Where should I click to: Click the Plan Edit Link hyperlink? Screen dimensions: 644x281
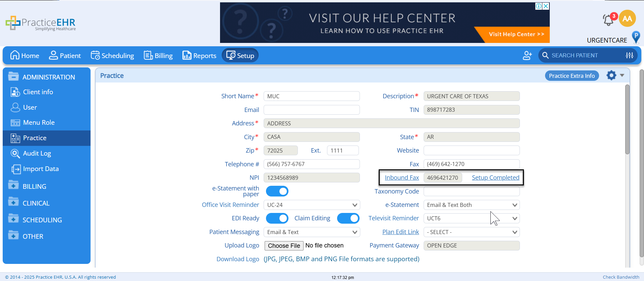tap(400, 232)
